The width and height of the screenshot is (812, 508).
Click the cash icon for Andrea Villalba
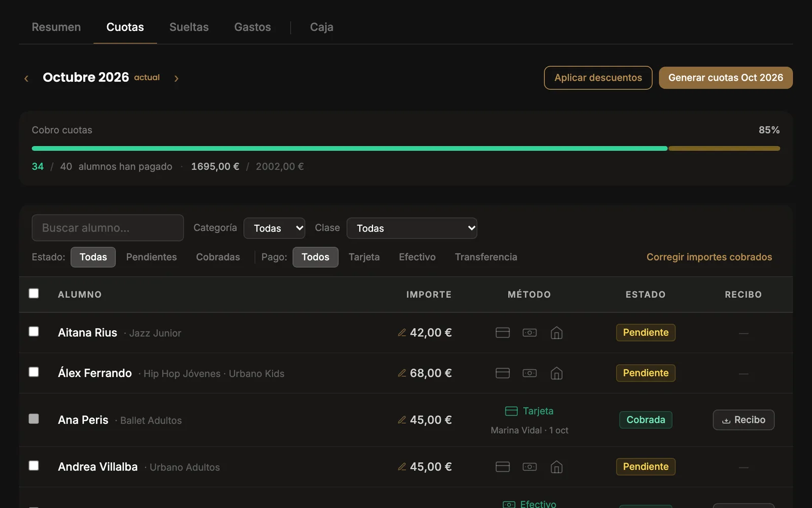coord(529,467)
